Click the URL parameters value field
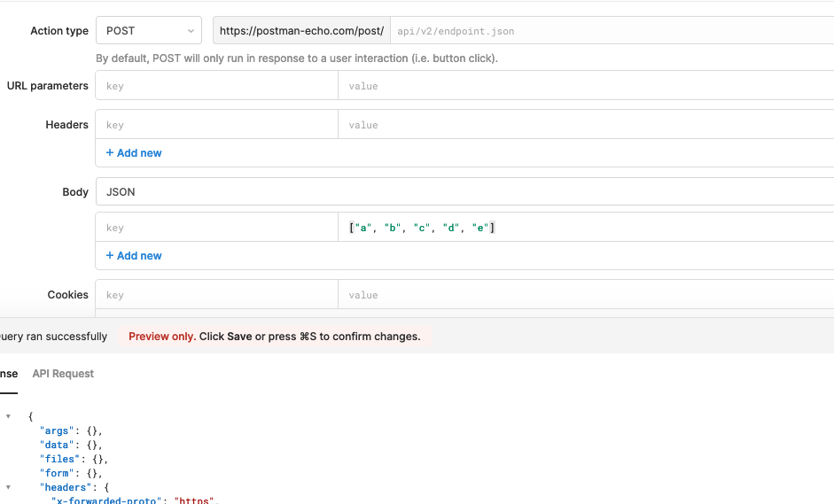This screenshot has width=834, height=504. click(x=586, y=86)
